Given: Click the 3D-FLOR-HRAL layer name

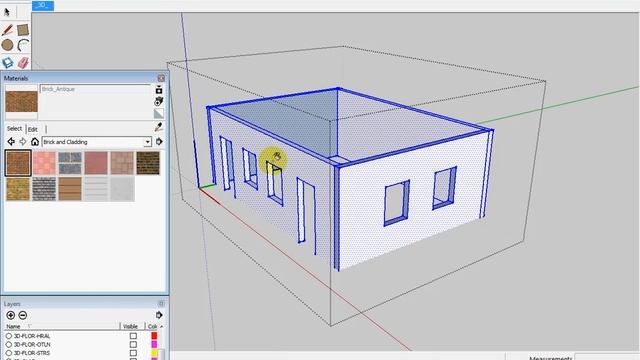Looking at the screenshot, I should 32,336.
